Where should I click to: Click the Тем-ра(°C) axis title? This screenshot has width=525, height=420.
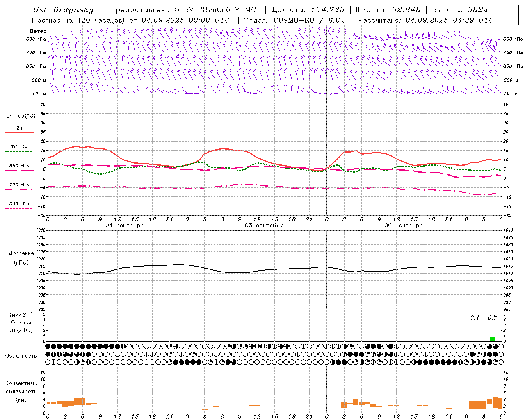tap(19, 116)
